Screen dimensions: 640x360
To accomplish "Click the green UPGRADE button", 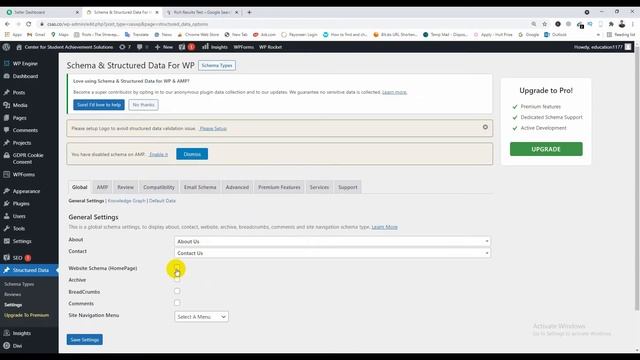I will tap(546, 149).
